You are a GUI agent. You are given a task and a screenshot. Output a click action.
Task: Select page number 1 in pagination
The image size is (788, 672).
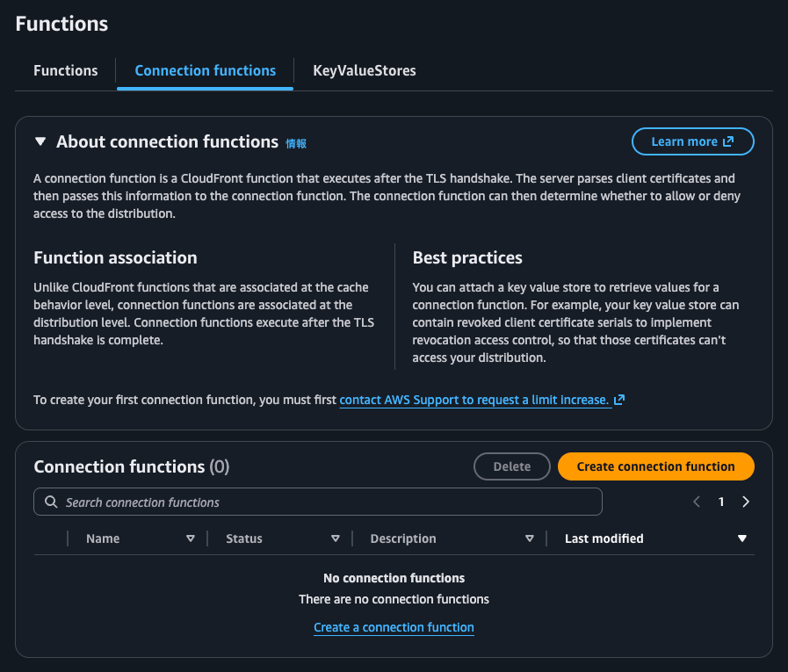pos(721,501)
